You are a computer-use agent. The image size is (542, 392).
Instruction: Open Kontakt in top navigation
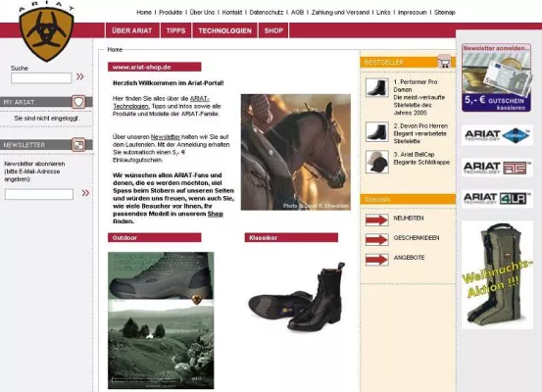click(x=231, y=12)
